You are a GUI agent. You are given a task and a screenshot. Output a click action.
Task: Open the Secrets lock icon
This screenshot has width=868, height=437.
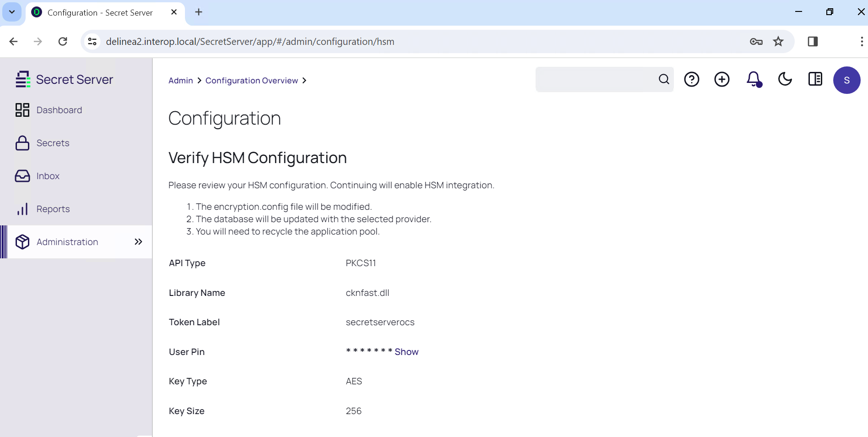tap(22, 143)
